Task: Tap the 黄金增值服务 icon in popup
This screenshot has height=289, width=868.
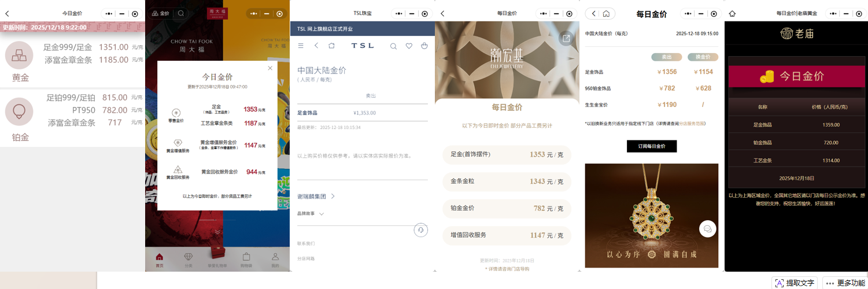Action: pyautogui.click(x=178, y=143)
